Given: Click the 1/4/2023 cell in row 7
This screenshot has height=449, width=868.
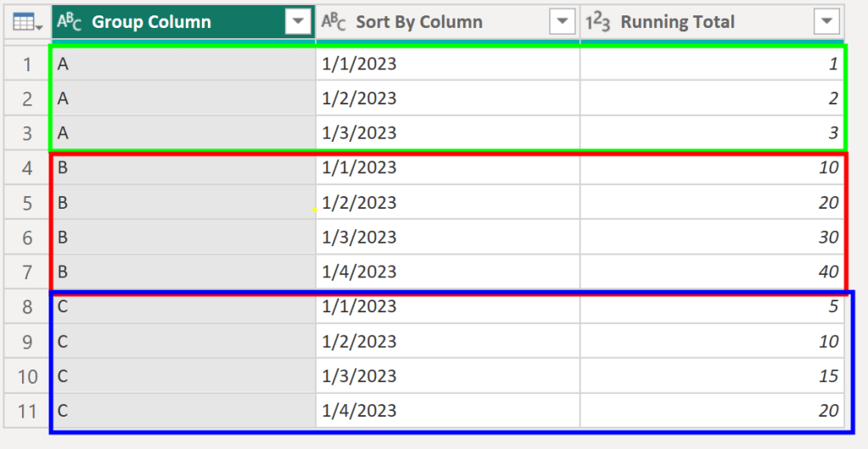Looking at the screenshot, I should [447, 272].
